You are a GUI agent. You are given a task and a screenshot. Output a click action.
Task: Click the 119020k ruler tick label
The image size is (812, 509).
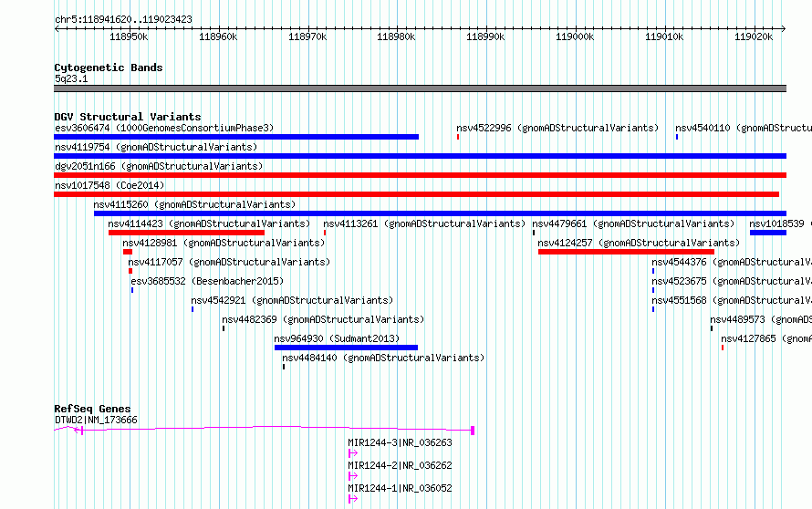754,36
